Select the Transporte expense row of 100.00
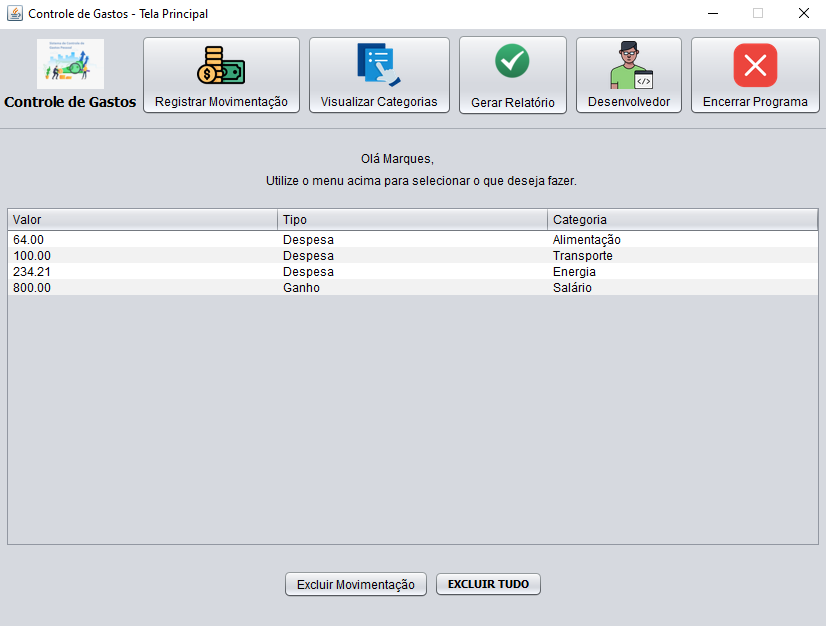 400,256
